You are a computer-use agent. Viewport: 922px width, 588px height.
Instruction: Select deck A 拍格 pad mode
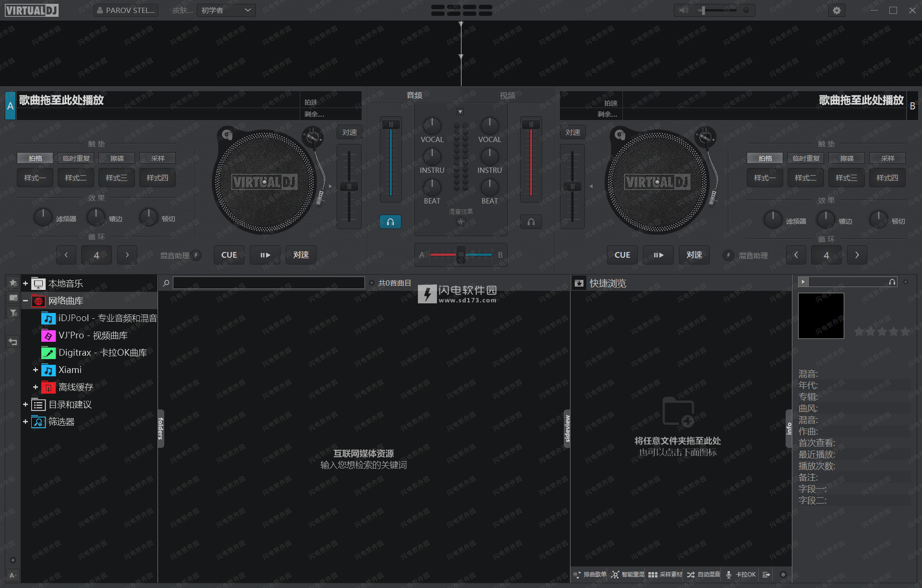pos(35,158)
